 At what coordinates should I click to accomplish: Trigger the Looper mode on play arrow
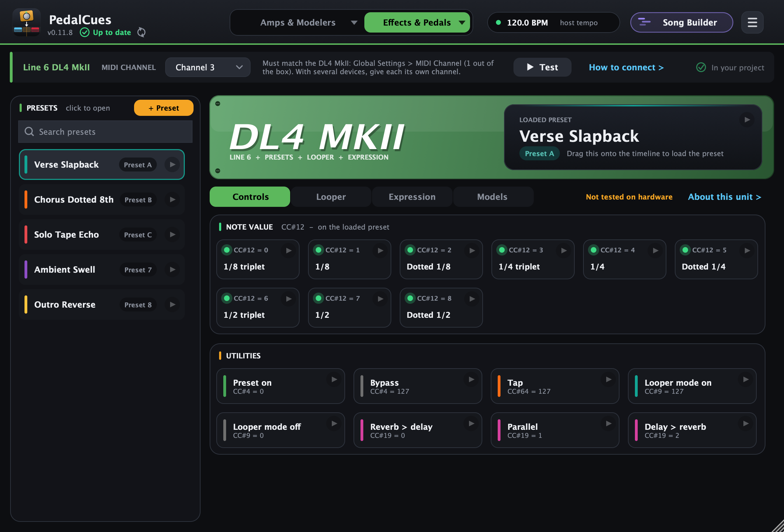(x=746, y=379)
